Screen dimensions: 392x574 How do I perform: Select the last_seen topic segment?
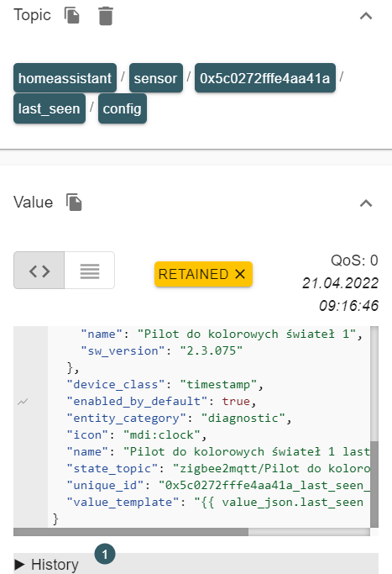[50, 108]
